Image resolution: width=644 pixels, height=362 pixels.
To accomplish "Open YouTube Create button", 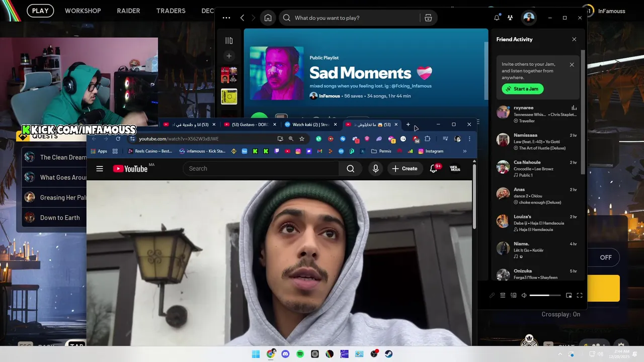I will click(x=405, y=168).
